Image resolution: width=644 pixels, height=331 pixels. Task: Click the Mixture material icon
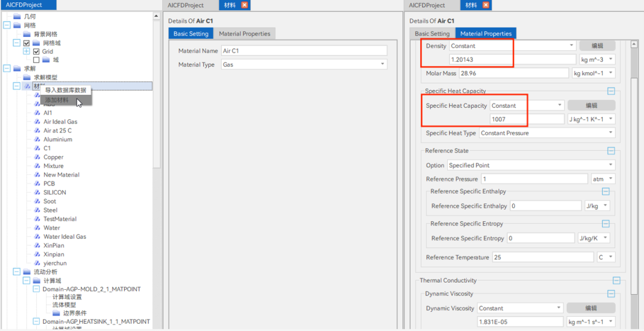(x=37, y=166)
